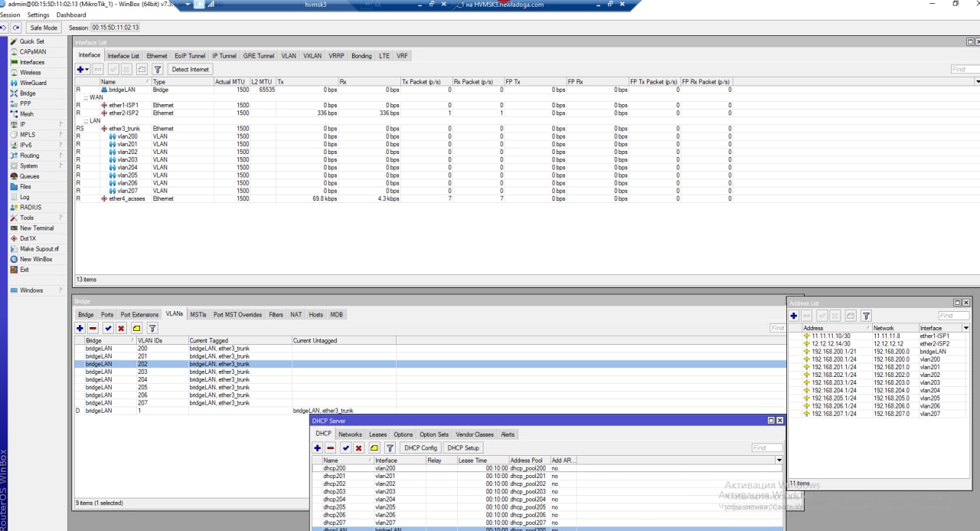Open PPP in the sidebar
980x531 pixels.
(25, 103)
